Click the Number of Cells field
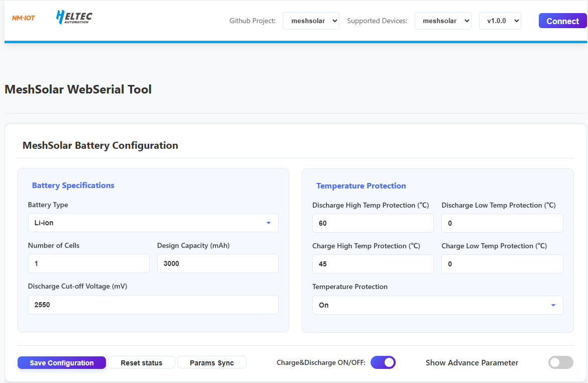This screenshot has height=383, width=588. point(89,263)
